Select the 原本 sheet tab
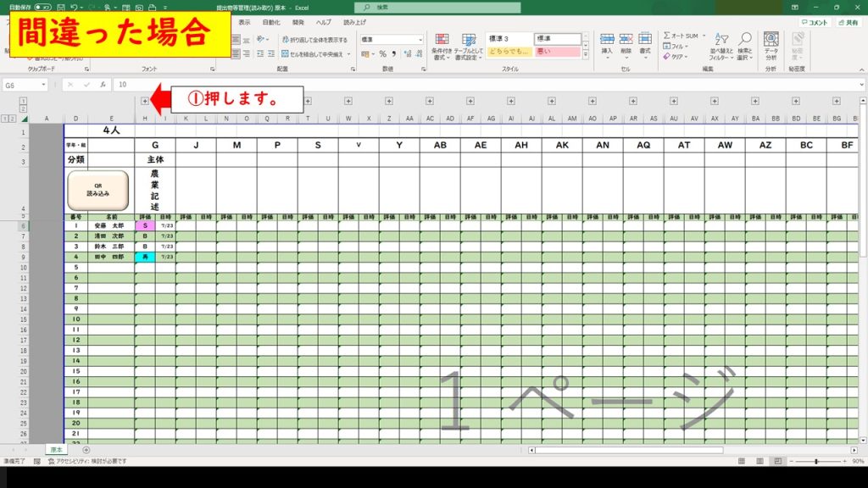This screenshot has height=488, width=868. [54, 449]
